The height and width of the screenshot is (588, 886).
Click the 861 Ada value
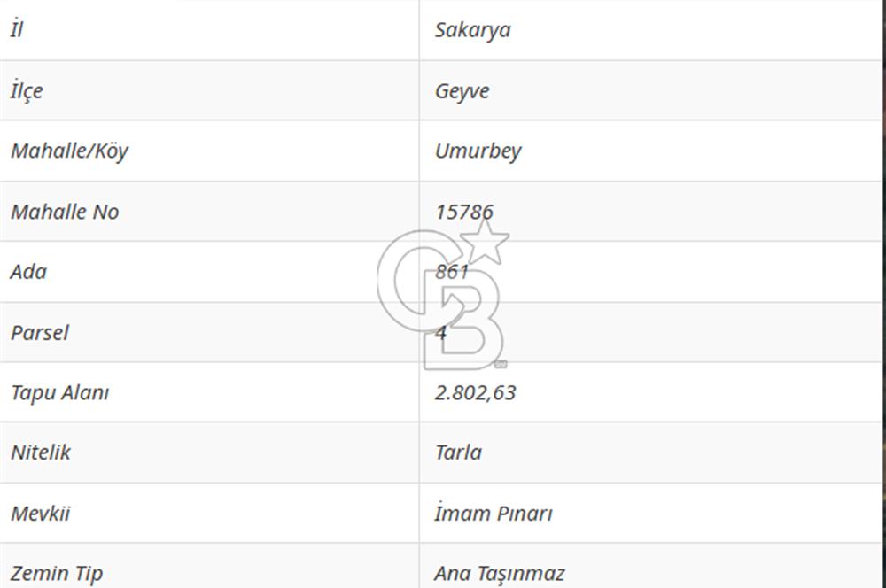click(x=451, y=272)
